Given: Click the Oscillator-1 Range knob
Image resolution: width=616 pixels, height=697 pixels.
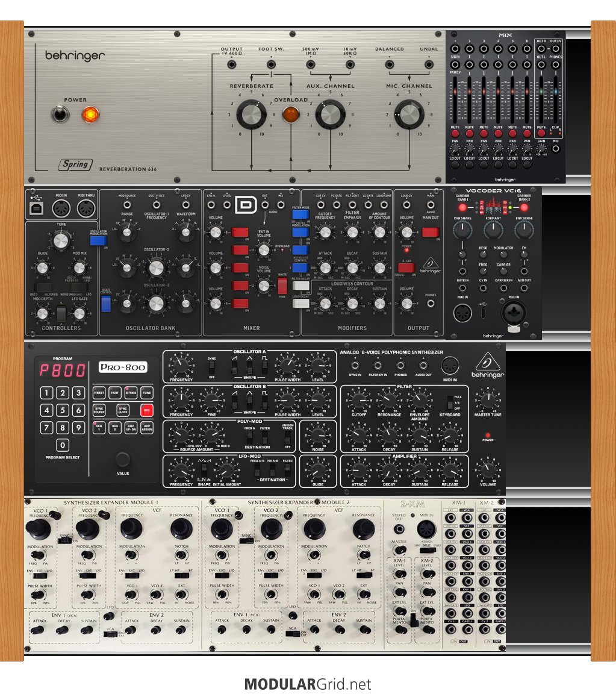Looking at the screenshot, I should coord(127,231).
